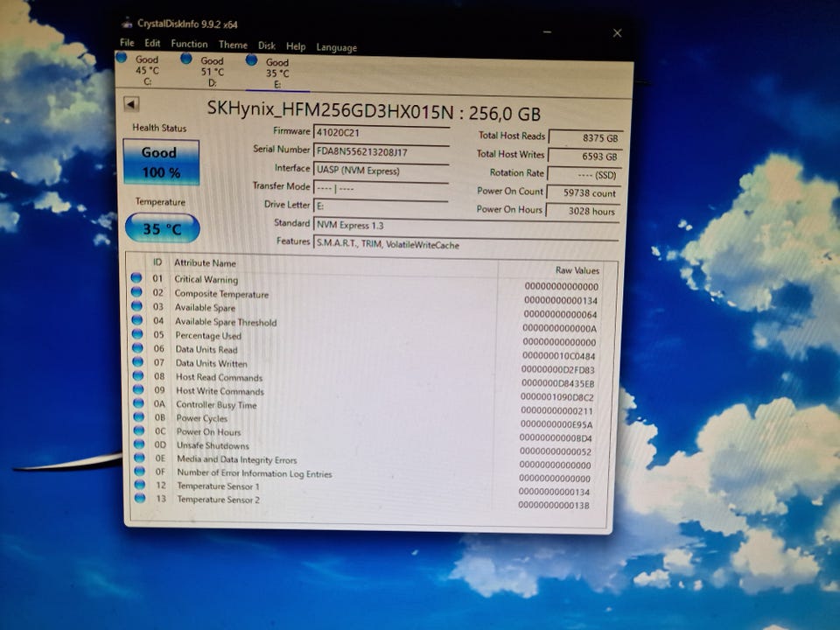Click status circle of Host Read Commands row
This screenshot has width=840, height=630.
pyautogui.click(x=138, y=375)
